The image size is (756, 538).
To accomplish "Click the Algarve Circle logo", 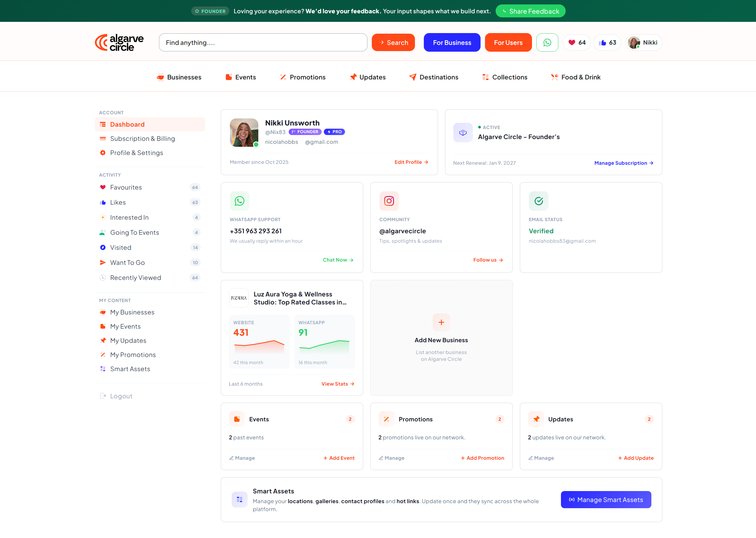I will click(x=119, y=43).
